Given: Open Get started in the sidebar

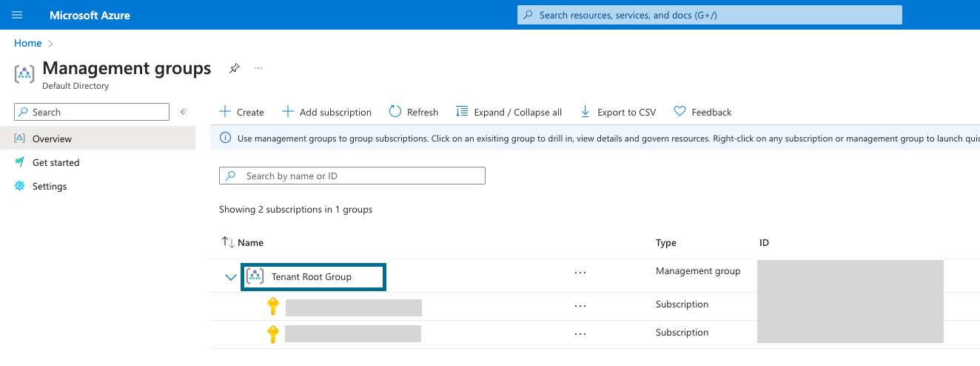Looking at the screenshot, I should pos(56,162).
